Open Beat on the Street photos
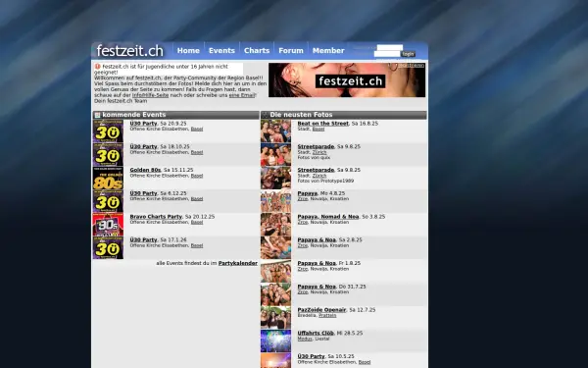 (x=322, y=124)
